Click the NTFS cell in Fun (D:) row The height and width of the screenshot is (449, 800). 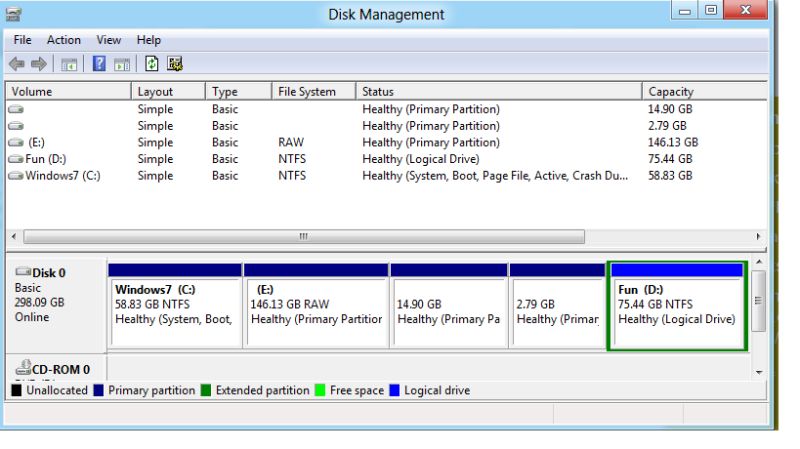click(292, 159)
